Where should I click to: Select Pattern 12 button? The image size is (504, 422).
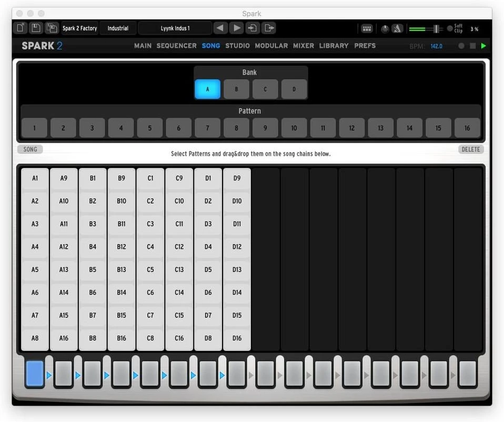click(352, 128)
